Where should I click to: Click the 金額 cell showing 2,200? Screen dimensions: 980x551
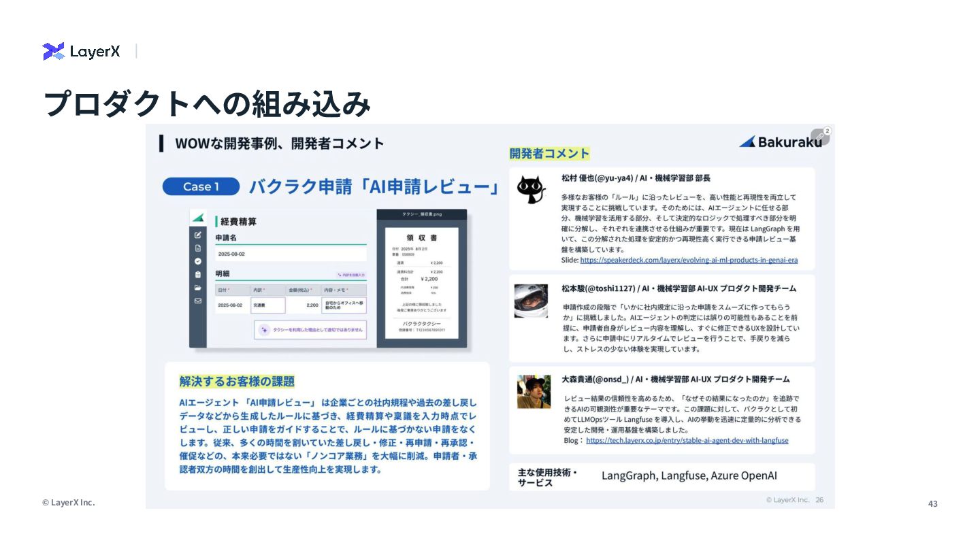tap(303, 305)
